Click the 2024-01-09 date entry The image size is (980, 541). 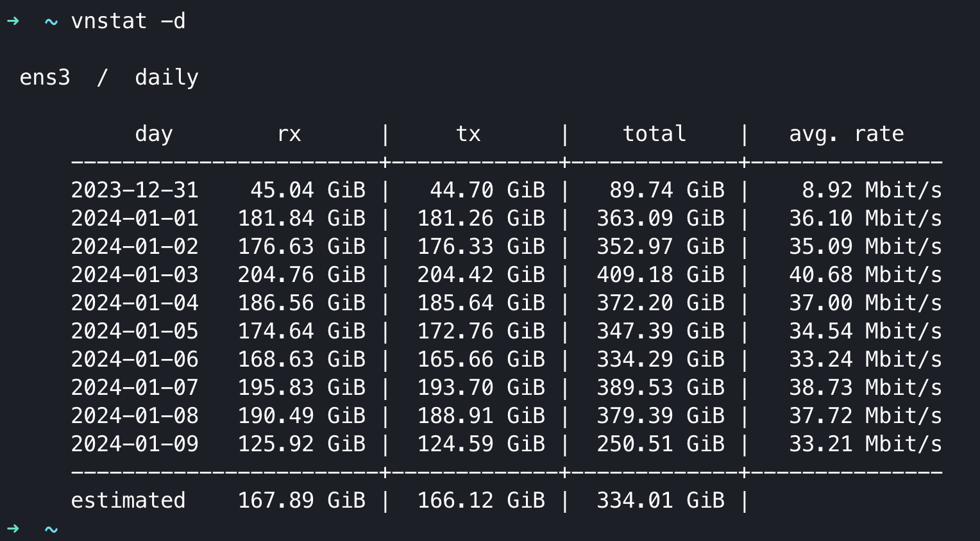pyautogui.click(x=135, y=444)
